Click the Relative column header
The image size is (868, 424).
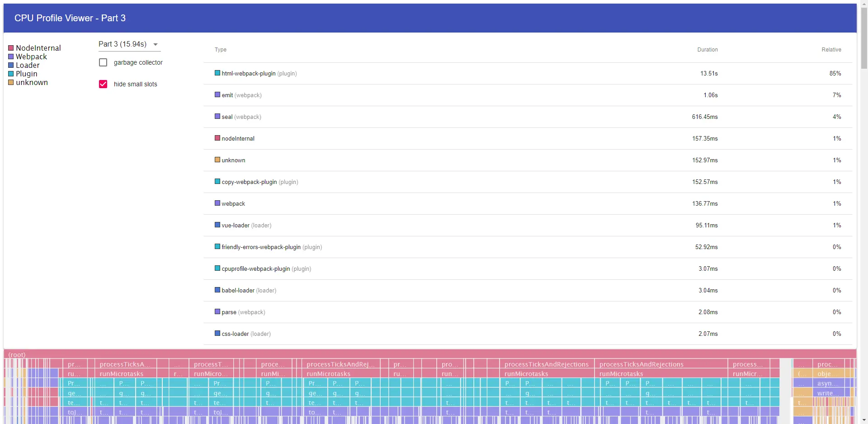(831, 50)
